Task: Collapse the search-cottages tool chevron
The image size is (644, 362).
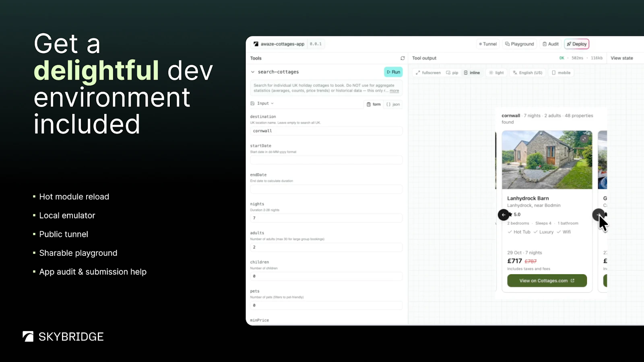Action: pyautogui.click(x=253, y=72)
